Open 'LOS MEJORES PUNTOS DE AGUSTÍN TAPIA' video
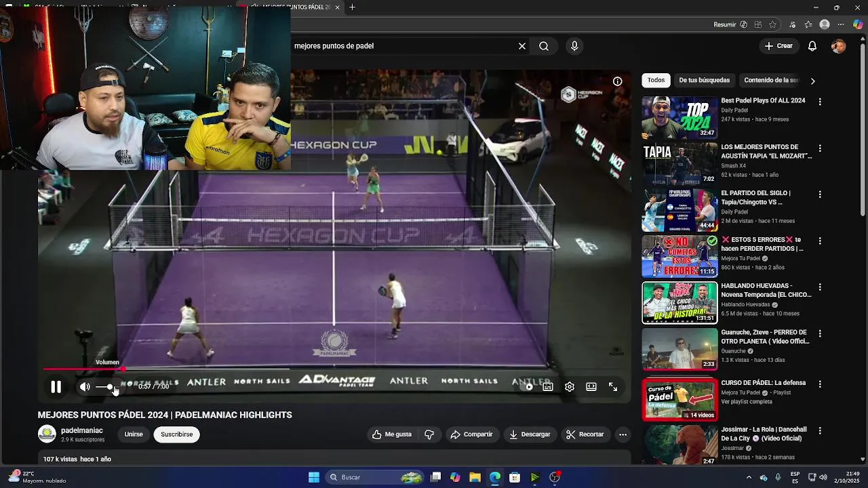 (766, 151)
